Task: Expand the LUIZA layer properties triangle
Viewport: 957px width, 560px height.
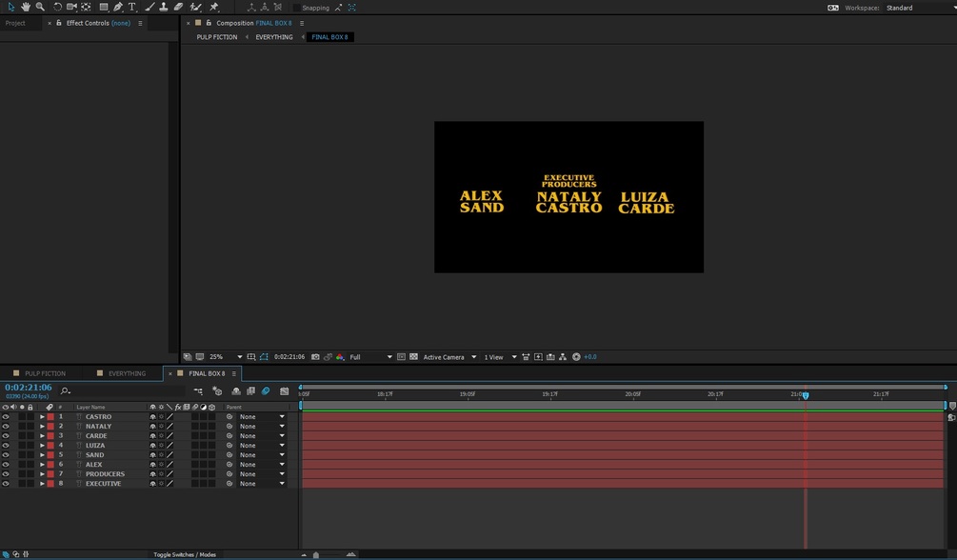Action: [42, 445]
